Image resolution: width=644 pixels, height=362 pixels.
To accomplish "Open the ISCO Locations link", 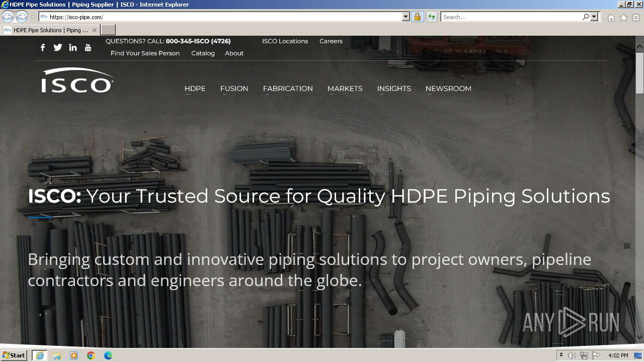I will (x=285, y=41).
